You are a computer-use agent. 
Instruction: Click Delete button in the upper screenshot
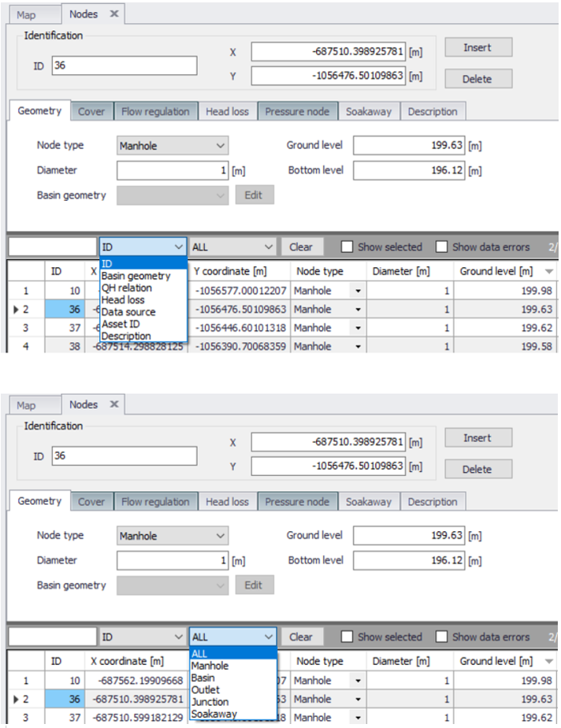478,79
